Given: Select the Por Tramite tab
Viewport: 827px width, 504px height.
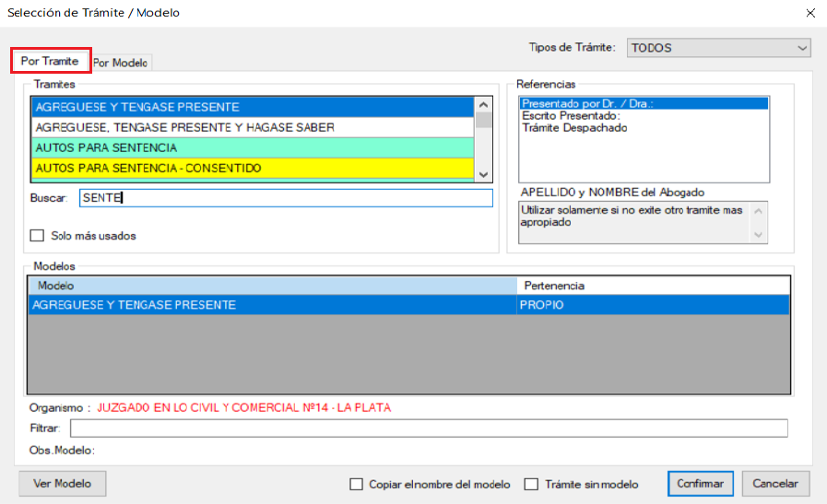Looking at the screenshot, I should pos(50,61).
